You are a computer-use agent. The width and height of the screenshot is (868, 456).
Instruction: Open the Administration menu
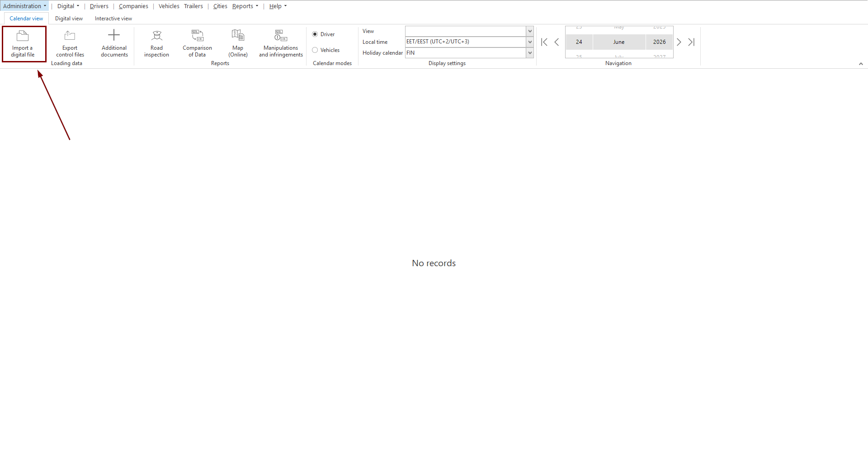pos(24,6)
